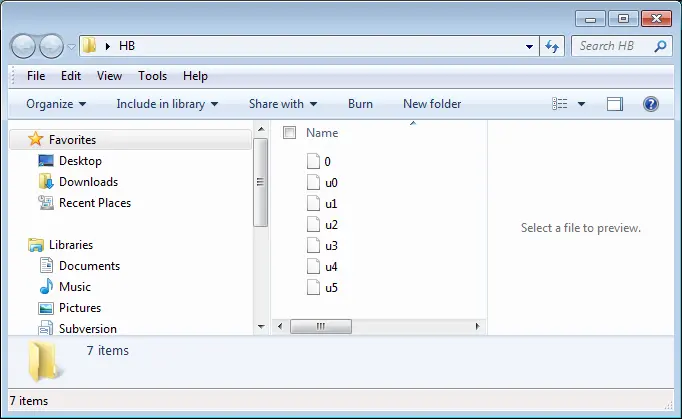This screenshot has height=419, width=682.
Task: Open the File menu
Action: pyautogui.click(x=36, y=76)
